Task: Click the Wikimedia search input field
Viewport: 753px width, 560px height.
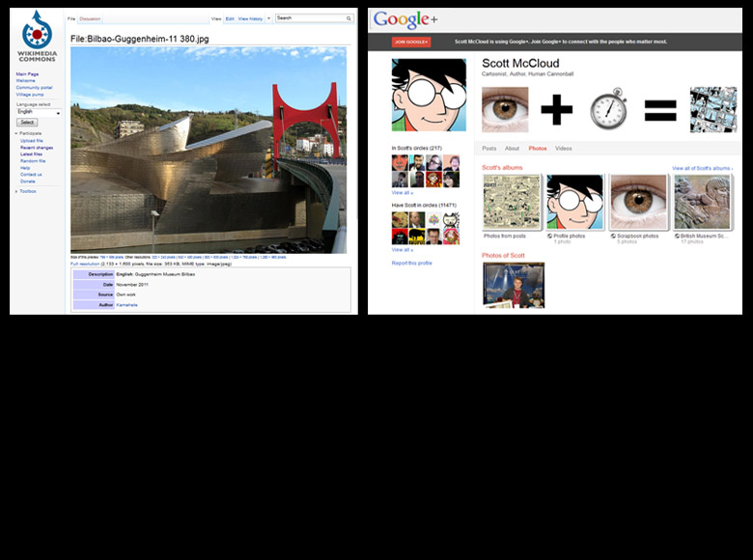Action: (x=309, y=18)
